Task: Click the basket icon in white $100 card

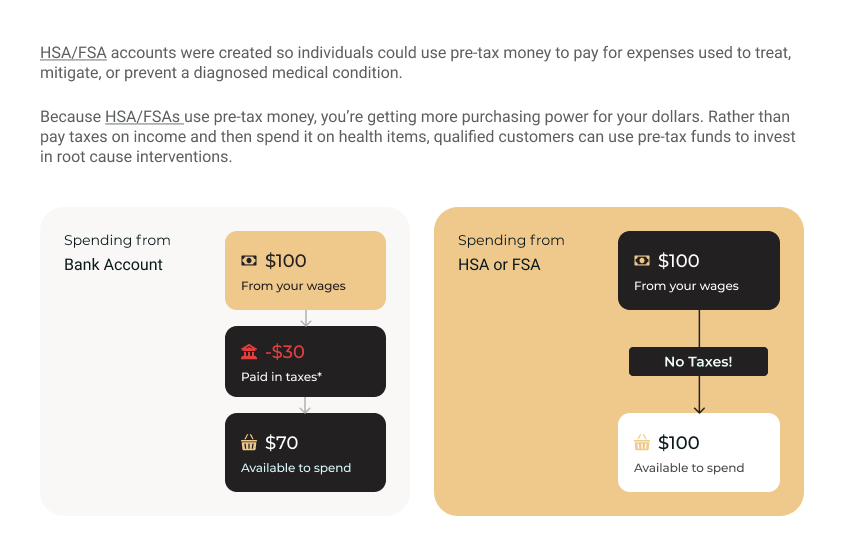Action: tap(642, 443)
